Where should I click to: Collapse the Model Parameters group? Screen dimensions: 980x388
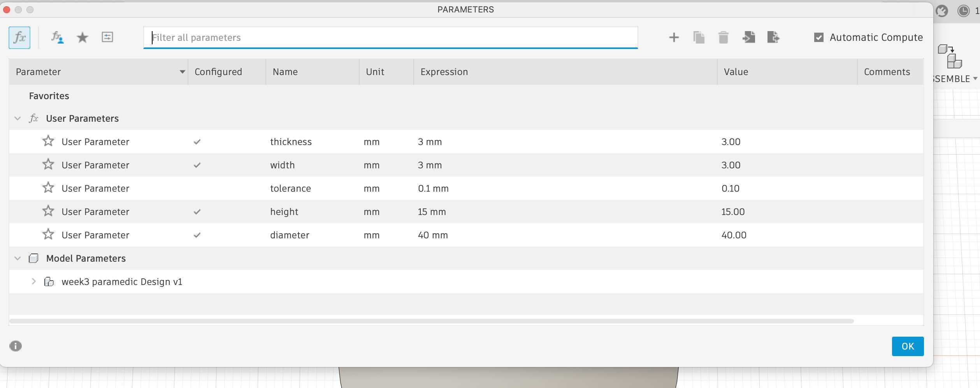coord(18,258)
